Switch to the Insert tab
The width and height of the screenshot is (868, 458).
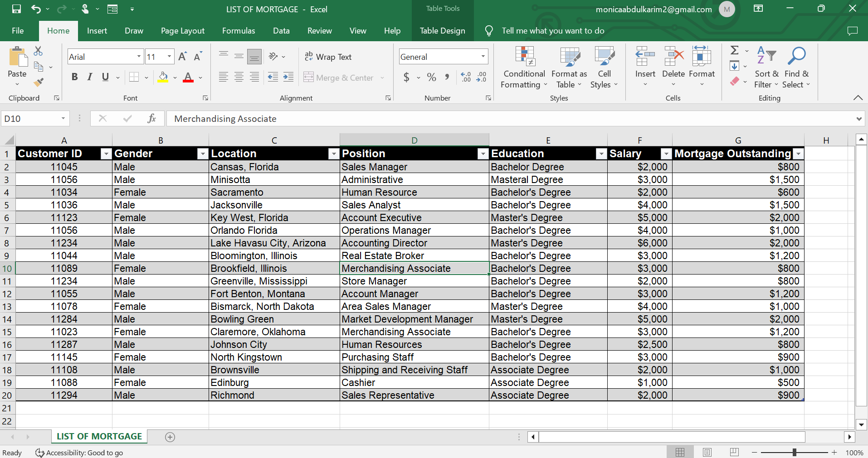pos(97,31)
